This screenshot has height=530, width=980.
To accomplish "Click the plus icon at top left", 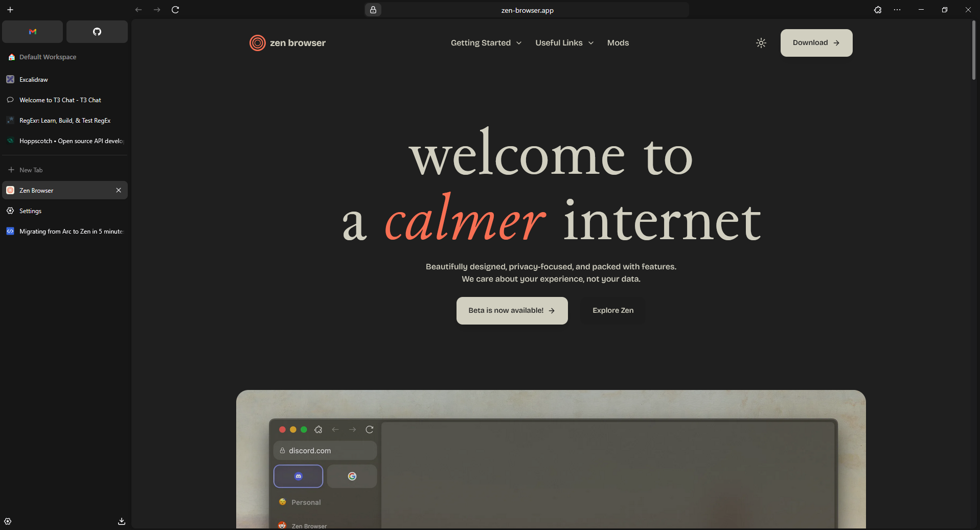I will (x=10, y=10).
